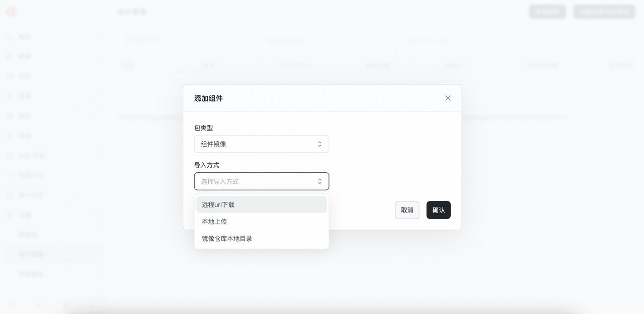Click the chevron icon on the 组件镜像 selector
The width and height of the screenshot is (644, 314).
click(319, 144)
